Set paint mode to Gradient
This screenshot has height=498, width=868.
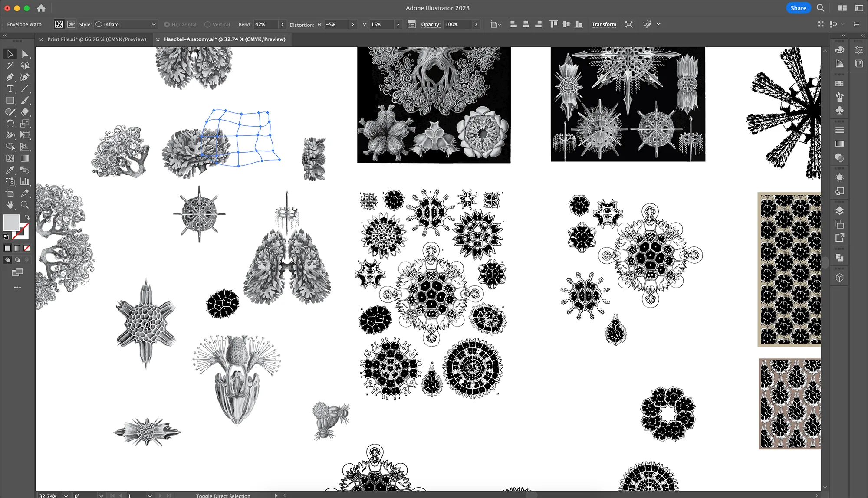pos(17,248)
